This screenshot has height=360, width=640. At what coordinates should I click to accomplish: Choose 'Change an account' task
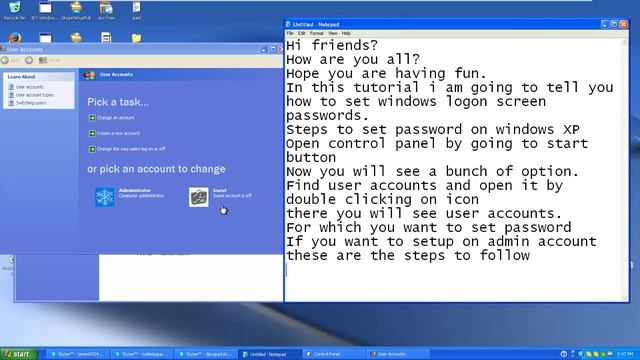click(x=116, y=118)
